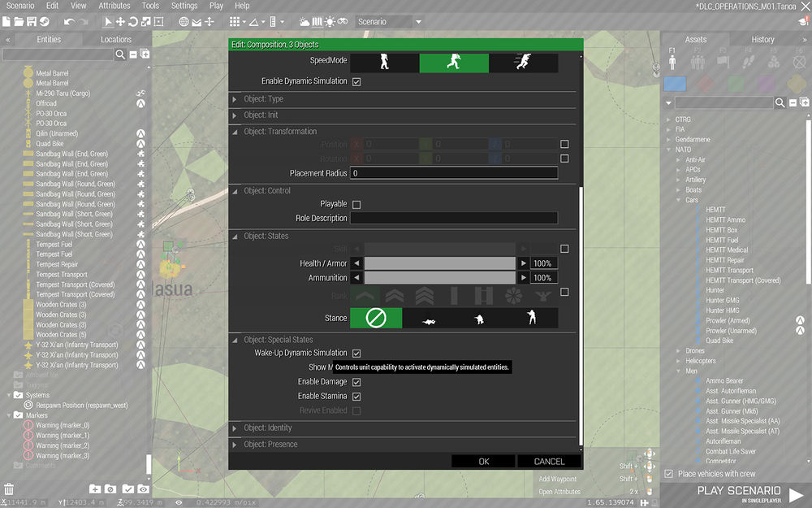Screen dimensions: 812x508
Task: Switch to the Locations tab
Action: coord(116,38)
